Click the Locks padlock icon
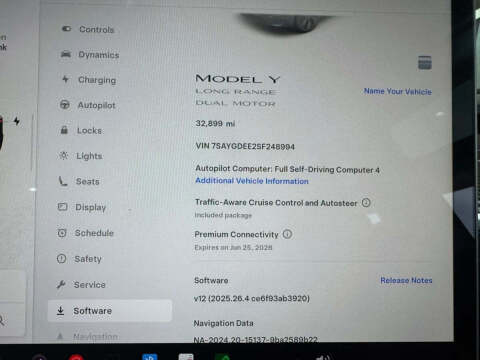Viewport: 480px width, 360px height. 64,130
